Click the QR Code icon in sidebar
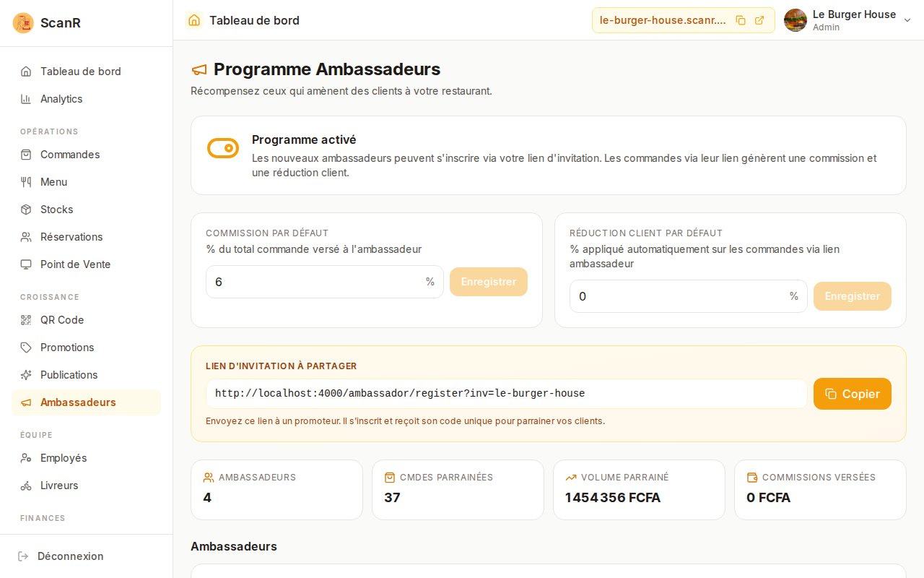Image resolution: width=924 pixels, height=578 pixels. [26, 320]
